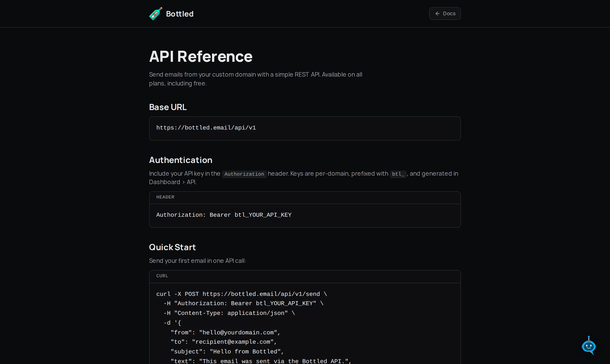Viewport: 610px width, 364px height.
Task: Go back using the Docs button
Action: click(445, 14)
